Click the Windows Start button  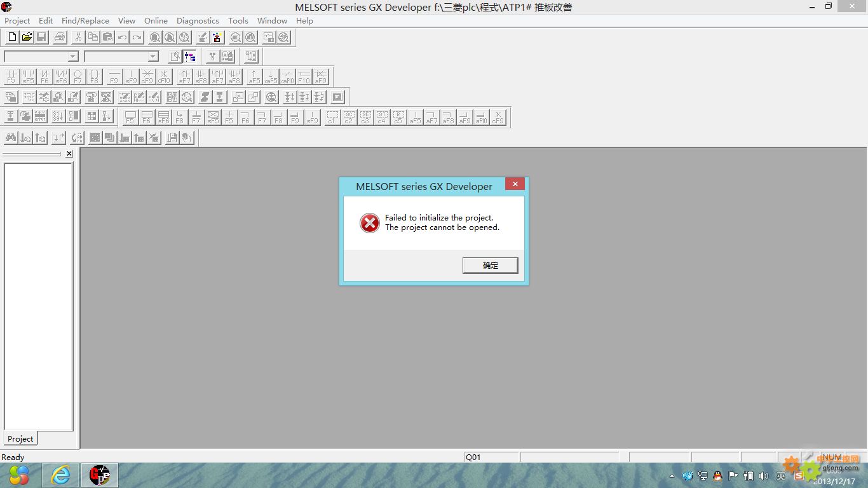click(x=19, y=475)
